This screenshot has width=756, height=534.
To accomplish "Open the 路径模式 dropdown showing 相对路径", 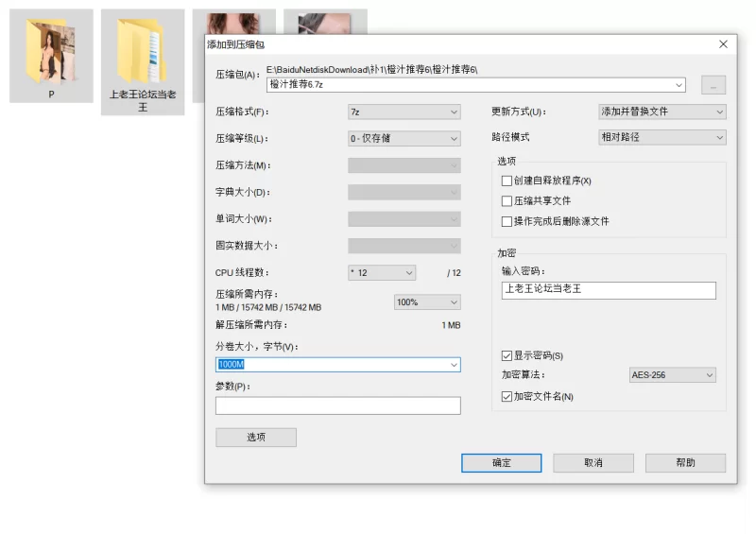I will [x=662, y=137].
